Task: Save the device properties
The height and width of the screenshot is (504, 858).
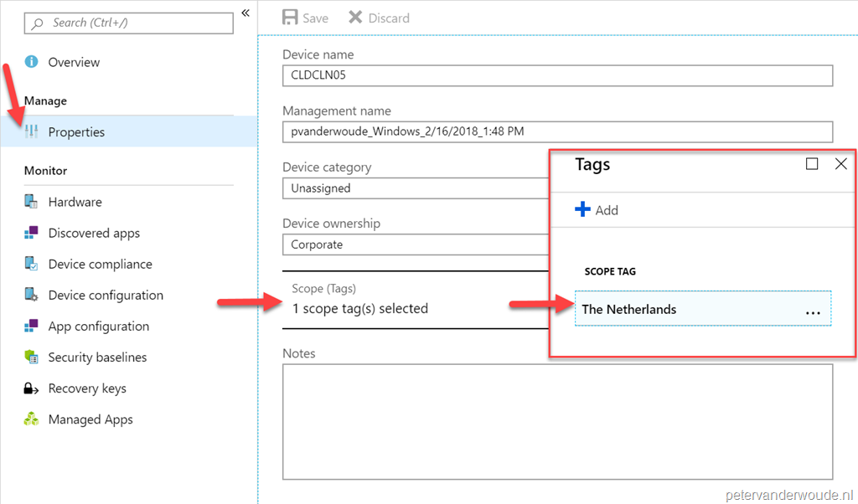Action: (304, 17)
